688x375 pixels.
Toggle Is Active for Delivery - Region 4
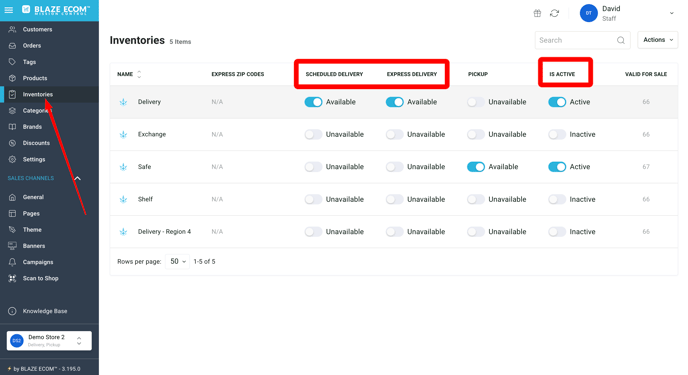tap(557, 232)
